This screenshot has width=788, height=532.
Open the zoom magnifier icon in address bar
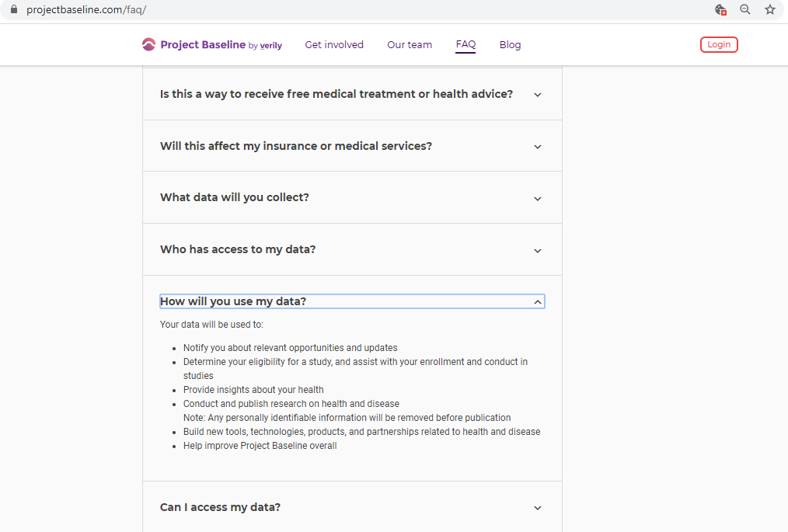[x=744, y=9]
